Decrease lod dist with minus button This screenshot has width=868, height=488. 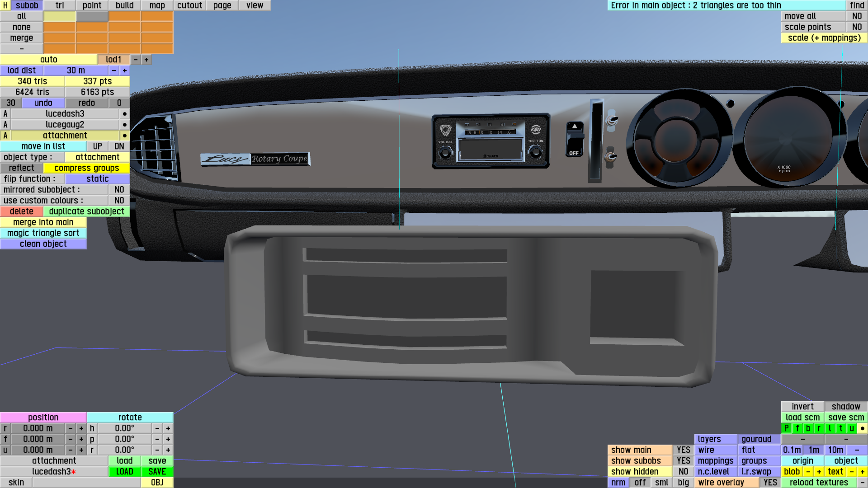[114, 70]
